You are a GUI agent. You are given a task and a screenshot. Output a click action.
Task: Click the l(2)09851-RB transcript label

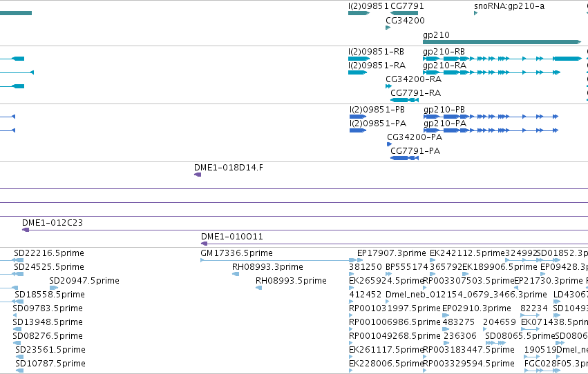376,51
